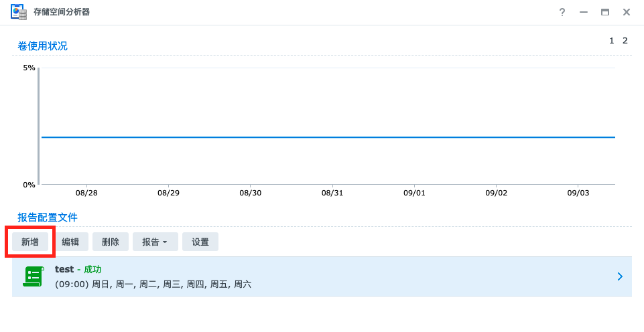This screenshot has width=644, height=332.
Task: Open help via the question mark icon
Action: (562, 12)
